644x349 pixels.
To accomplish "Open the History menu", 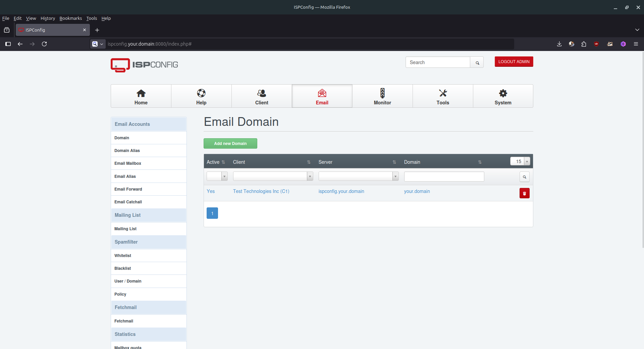I will tap(48, 18).
